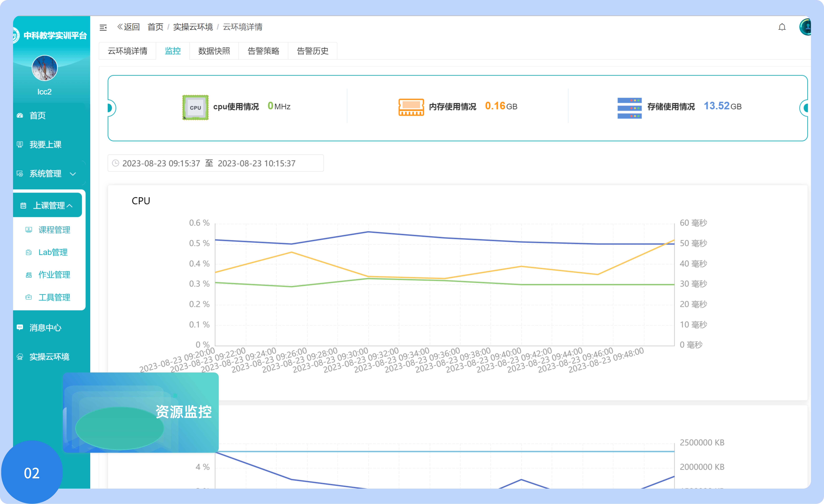The image size is (824, 504).
Task: Click the green line in the CPU chart
Action: pos(522,285)
